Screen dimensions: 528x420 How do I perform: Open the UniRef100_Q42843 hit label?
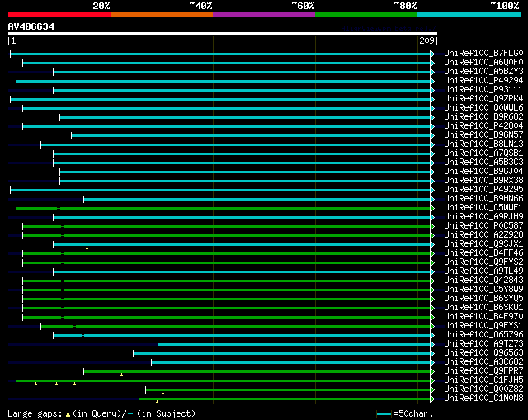pos(483,281)
